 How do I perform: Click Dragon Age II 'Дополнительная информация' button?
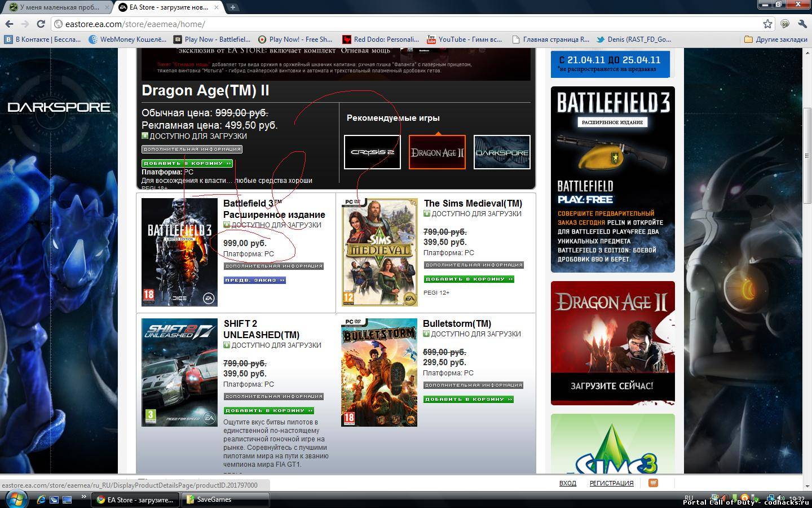192,149
